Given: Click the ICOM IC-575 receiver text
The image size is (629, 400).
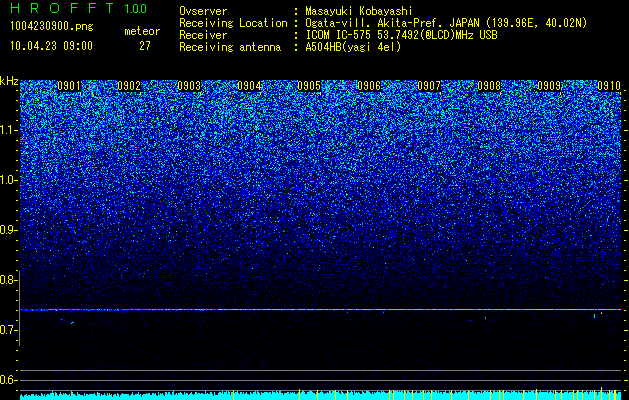Looking at the screenshot, I should [401, 35].
